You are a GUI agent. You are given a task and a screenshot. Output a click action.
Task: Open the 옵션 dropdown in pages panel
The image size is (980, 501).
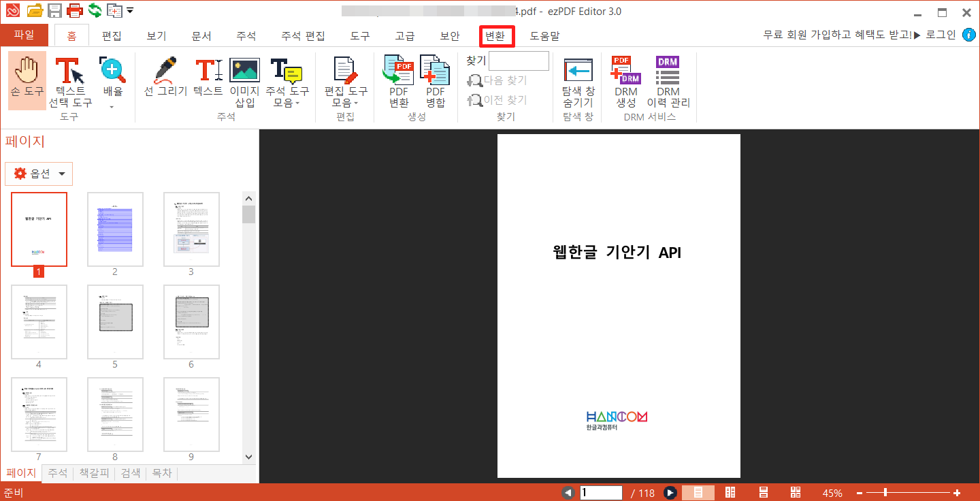tap(39, 174)
